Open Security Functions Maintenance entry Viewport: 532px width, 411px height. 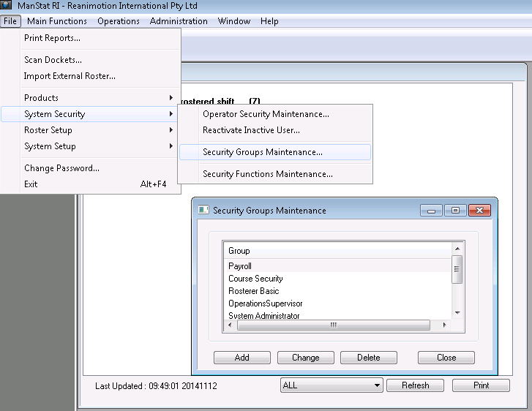click(x=267, y=174)
